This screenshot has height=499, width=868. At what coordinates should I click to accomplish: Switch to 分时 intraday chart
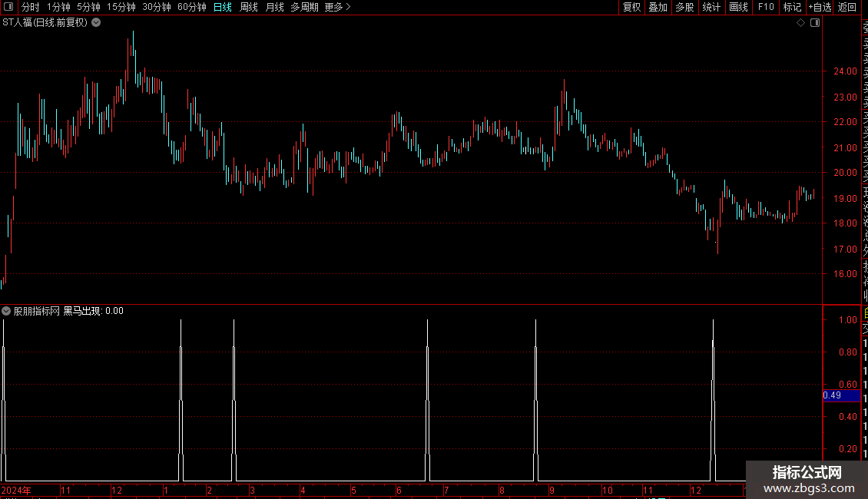coord(31,7)
